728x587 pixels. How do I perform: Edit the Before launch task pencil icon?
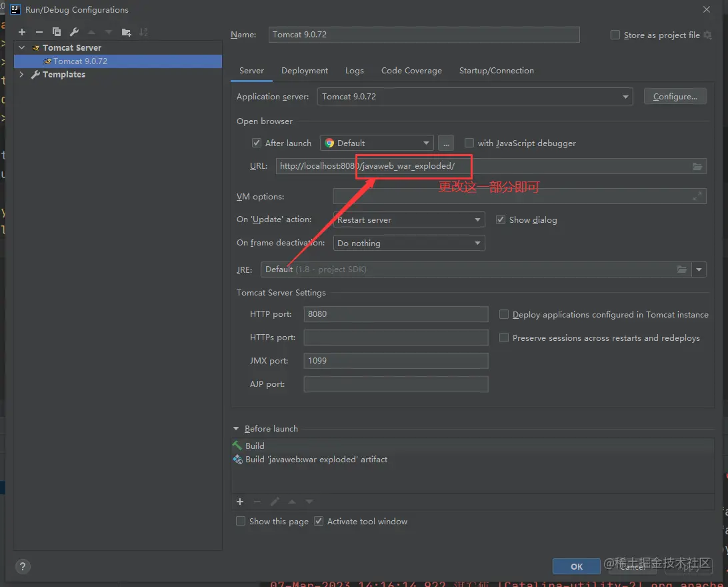[275, 502]
